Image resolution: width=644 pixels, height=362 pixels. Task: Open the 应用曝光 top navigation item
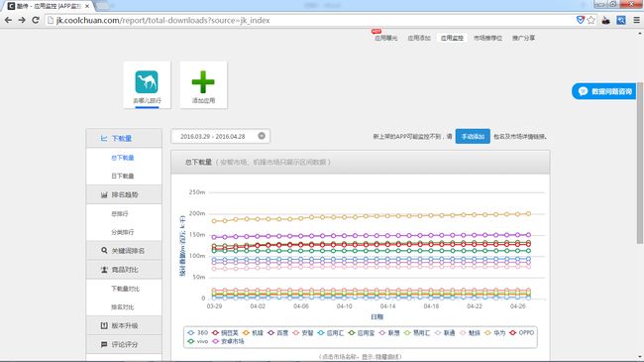[x=385, y=38]
